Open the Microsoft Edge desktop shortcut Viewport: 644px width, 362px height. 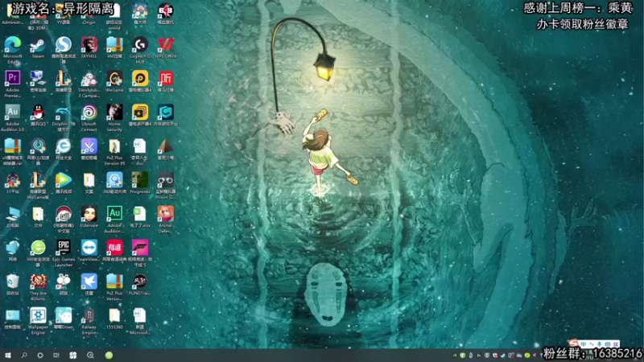[x=13, y=44]
